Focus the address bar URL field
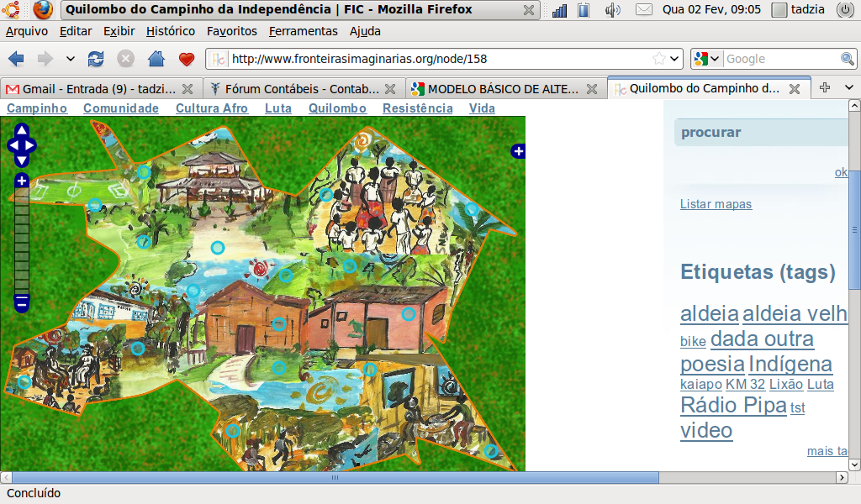 click(x=438, y=59)
